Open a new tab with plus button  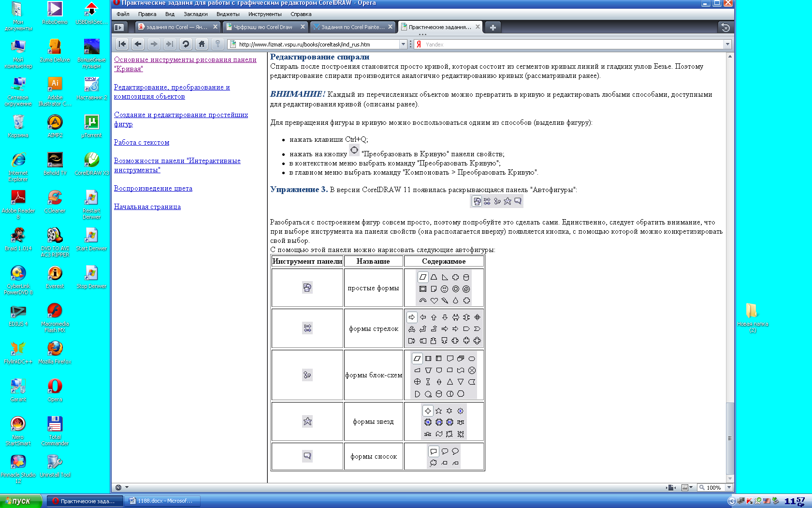point(493,28)
